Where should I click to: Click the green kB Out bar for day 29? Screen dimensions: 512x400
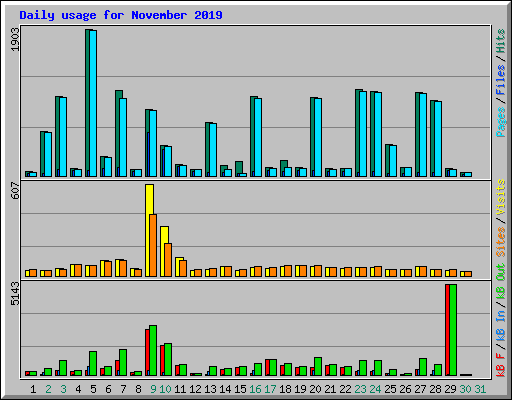[x=453, y=330]
